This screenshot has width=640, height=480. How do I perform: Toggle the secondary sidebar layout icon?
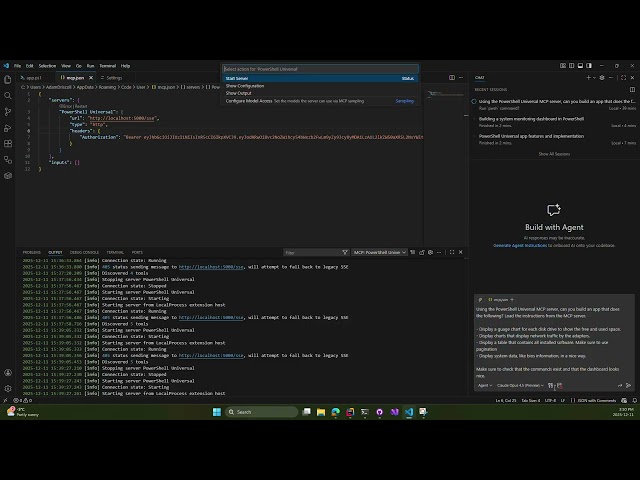[589, 66]
